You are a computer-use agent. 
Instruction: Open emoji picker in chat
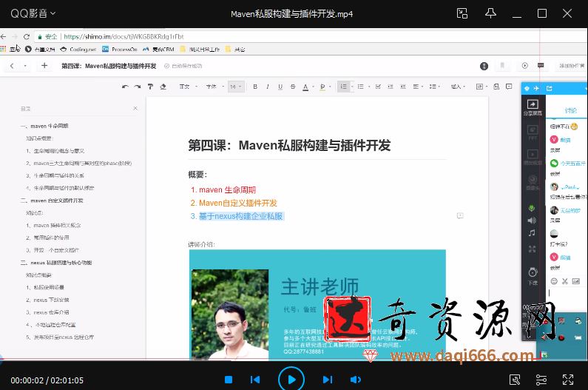[554, 281]
